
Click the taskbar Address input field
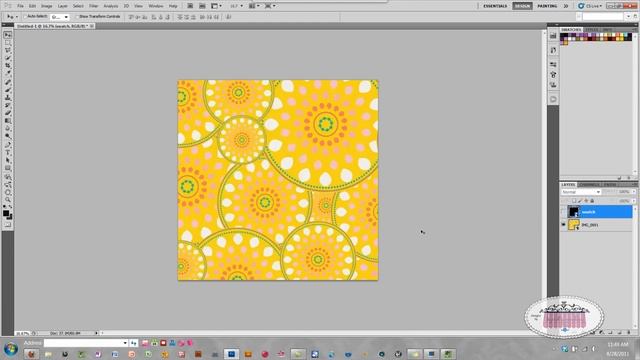86,343
